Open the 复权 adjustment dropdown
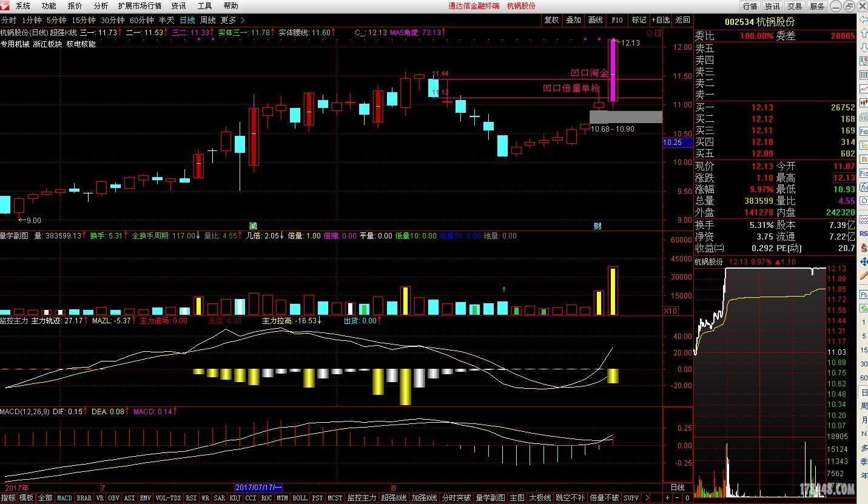The image size is (868, 504). [551, 20]
